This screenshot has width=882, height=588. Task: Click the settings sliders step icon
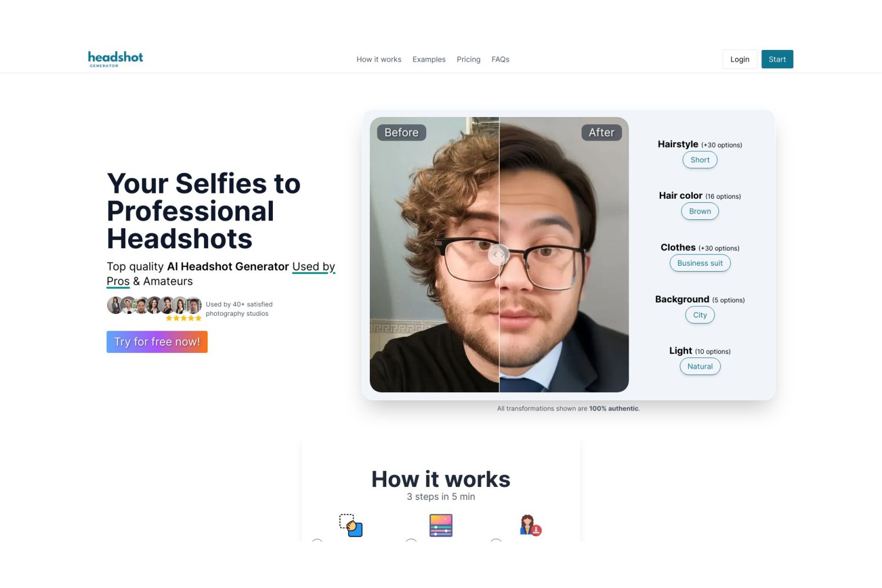[x=441, y=525]
